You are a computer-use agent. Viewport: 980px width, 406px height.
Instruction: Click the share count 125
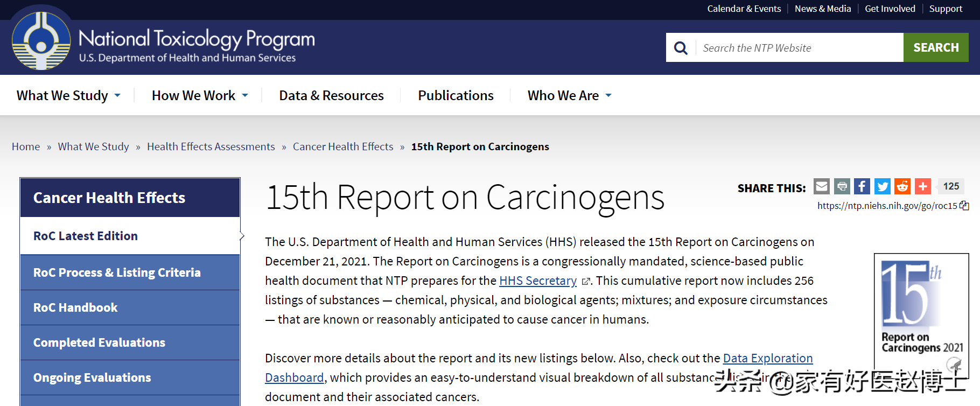[x=951, y=186]
